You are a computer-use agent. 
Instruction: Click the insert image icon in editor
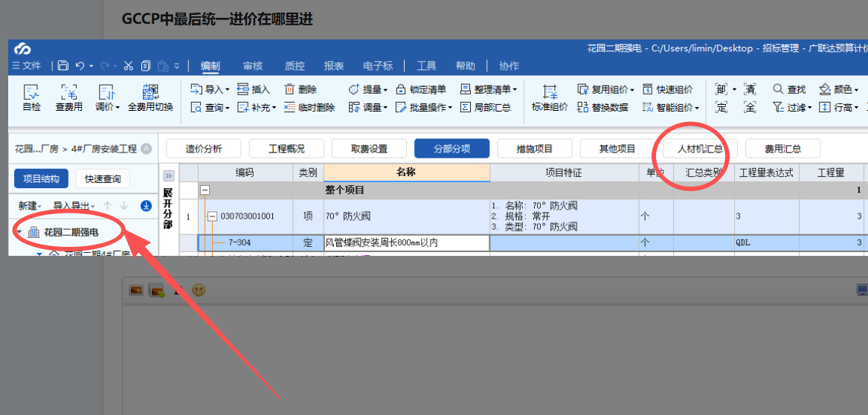(x=136, y=289)
